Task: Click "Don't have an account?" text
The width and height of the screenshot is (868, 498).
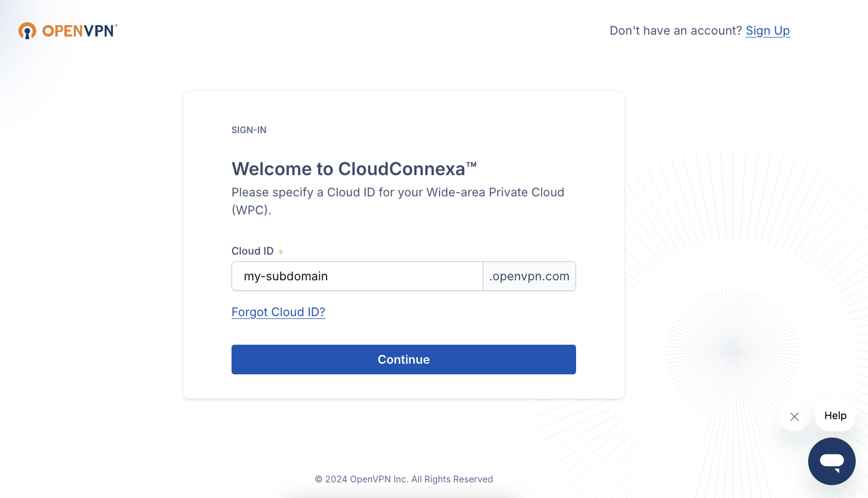Action: tap(676, 31)
